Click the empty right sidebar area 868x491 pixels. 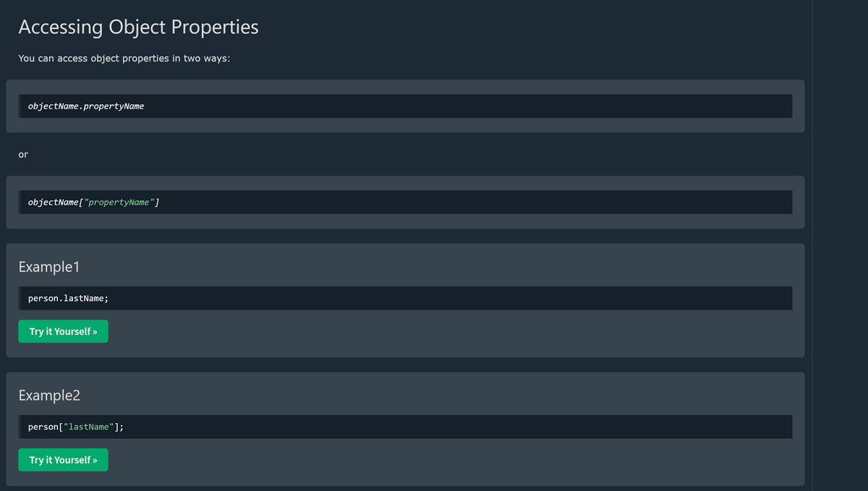click(x=840, y=245)
